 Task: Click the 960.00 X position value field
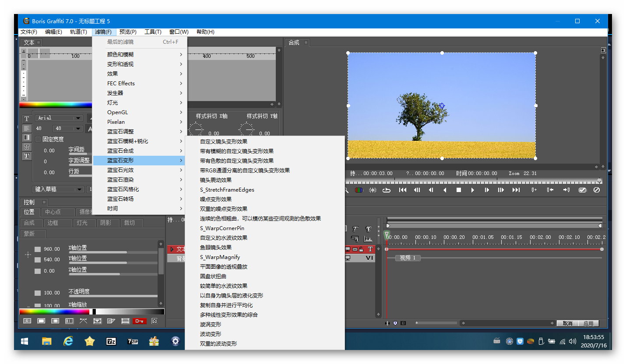coord(52,249)
